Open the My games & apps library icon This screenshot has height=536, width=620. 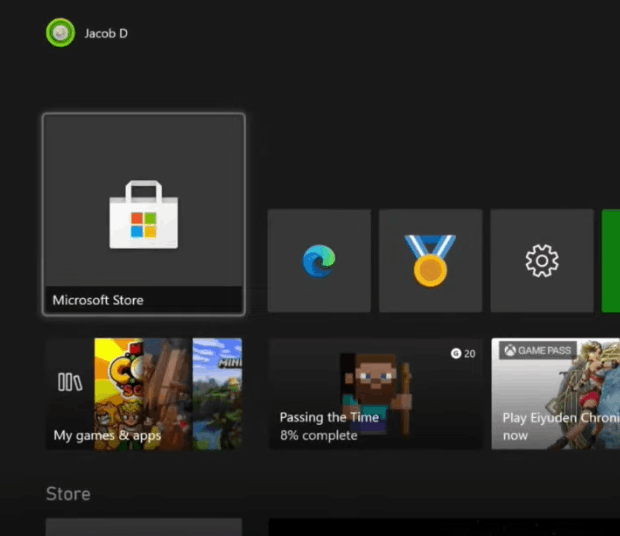70,382
